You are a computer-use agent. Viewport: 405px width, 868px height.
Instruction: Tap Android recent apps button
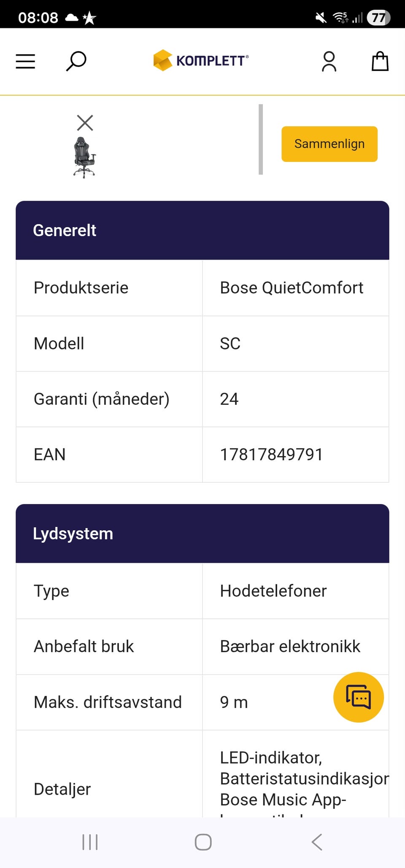[x=90, y=842]
